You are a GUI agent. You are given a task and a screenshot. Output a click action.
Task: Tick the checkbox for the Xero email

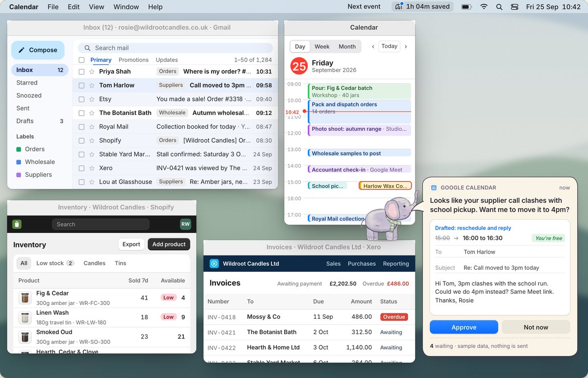tap(81, 168)
